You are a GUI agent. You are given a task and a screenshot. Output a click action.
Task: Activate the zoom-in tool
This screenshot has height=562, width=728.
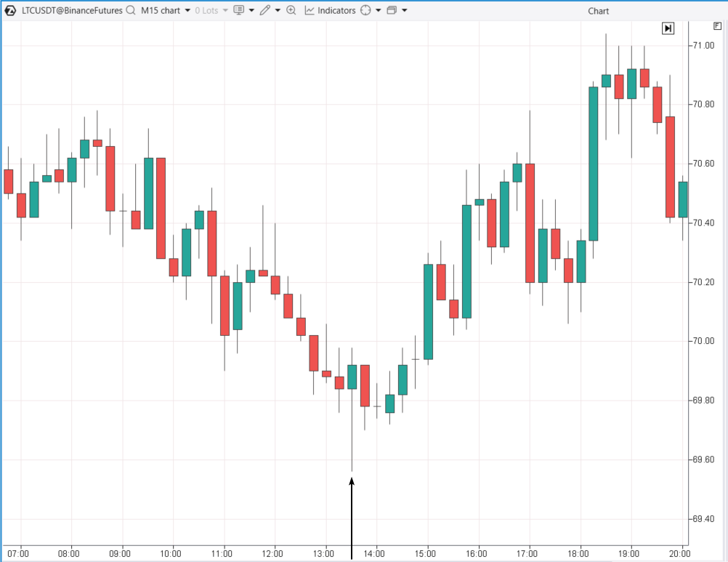291,10
